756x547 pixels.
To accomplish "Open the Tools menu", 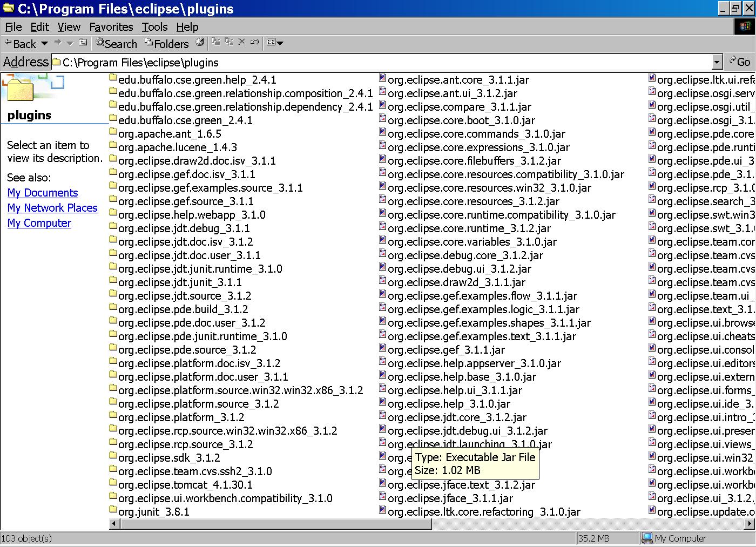I will 154,27.
